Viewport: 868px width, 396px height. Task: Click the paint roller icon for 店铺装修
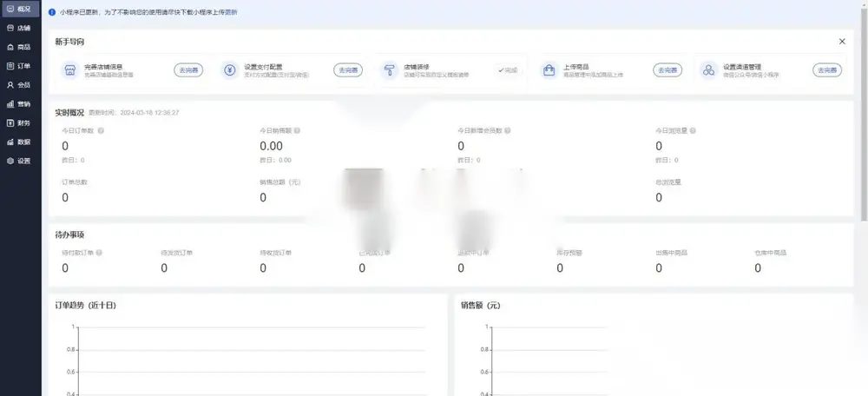coord(389,70)
